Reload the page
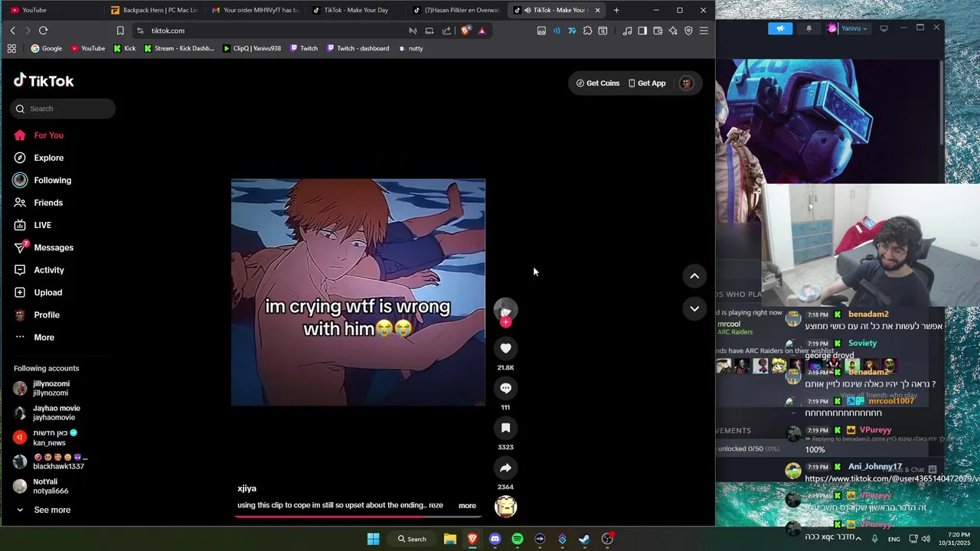The image size is (980, 551). click(43, 31)
